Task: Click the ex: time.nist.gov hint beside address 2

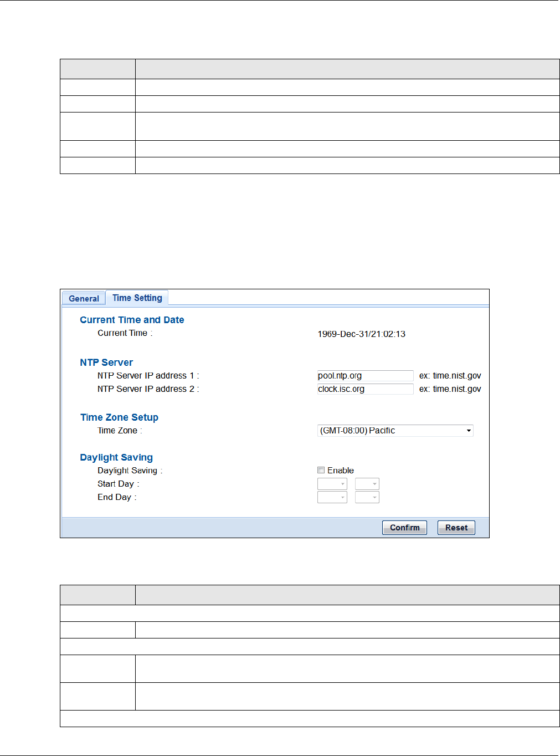Action: pyautogui.click(x=450, y=389)
